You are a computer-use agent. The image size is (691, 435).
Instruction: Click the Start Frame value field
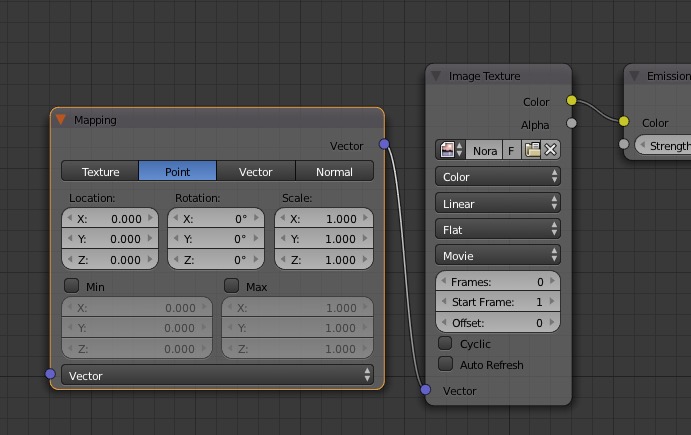[x=498, y=302]
